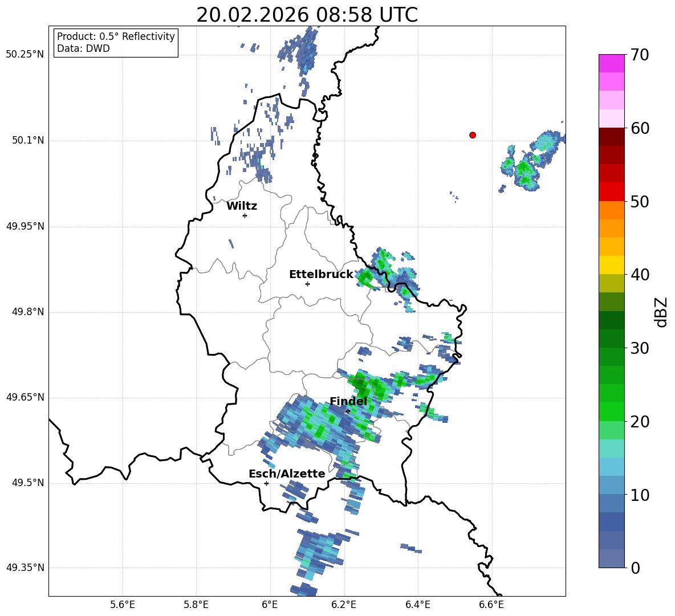Click the 60 tick on colorbar

coord(640,128)
